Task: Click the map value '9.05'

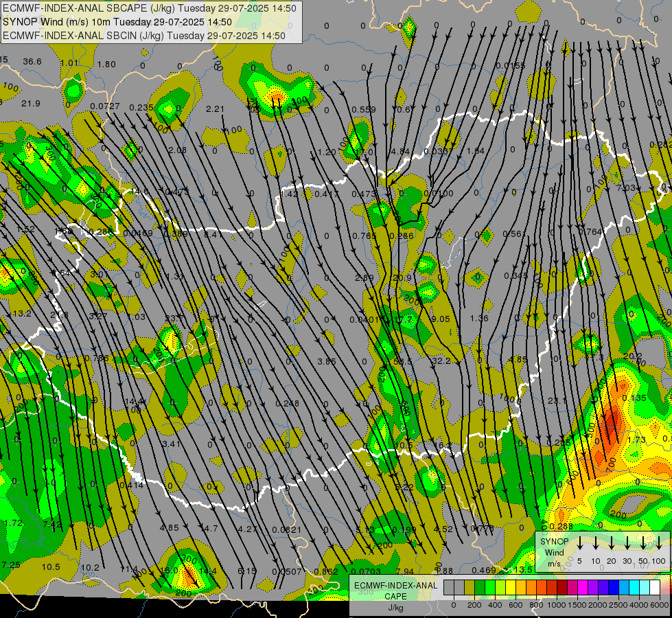Action: 441,319
